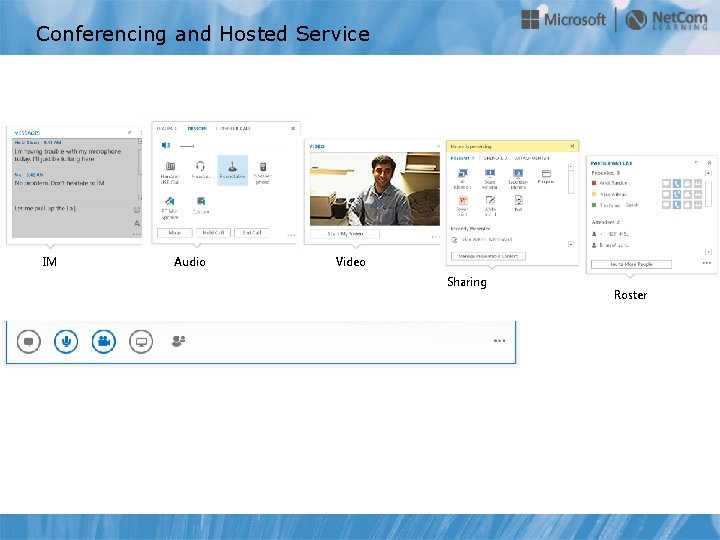Select the Speakerphone device icon
The height and width of the screenshot is (540, 720).
click(x=263, y=172)
